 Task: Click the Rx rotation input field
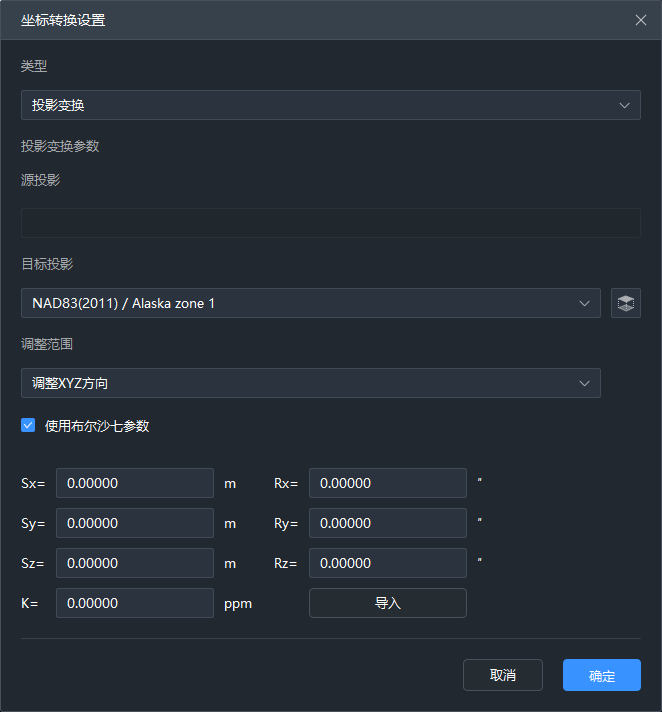pyautogui.click(x=387, y=483)
